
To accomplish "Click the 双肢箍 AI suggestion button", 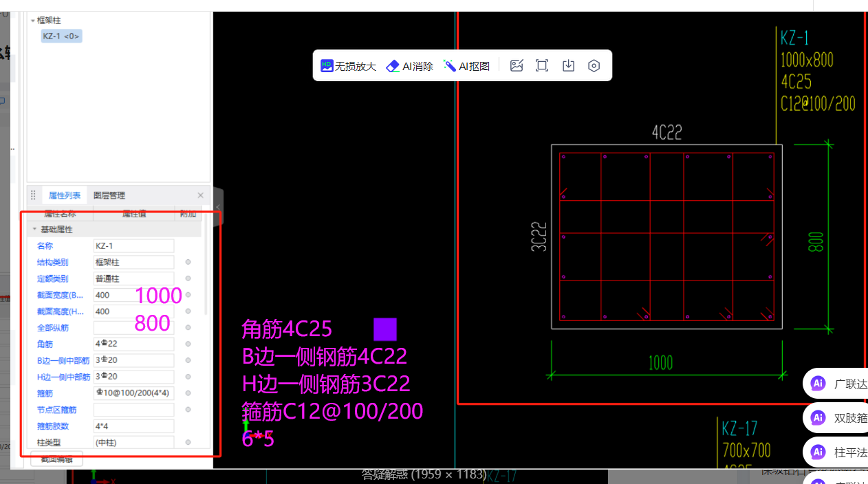I will [836, 417].
